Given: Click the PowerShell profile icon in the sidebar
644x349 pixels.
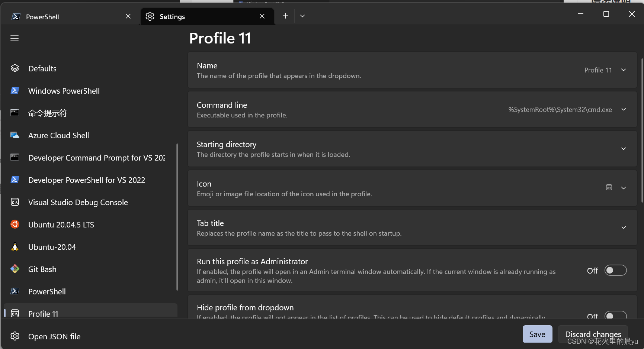Looking at the screenshot, I should [x=15, y=291].
